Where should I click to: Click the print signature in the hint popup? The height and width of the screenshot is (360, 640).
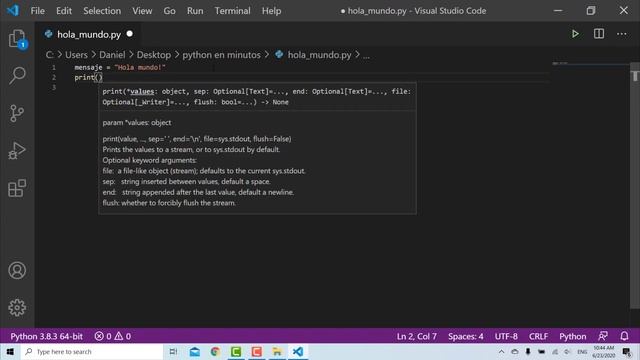[257, 97]
